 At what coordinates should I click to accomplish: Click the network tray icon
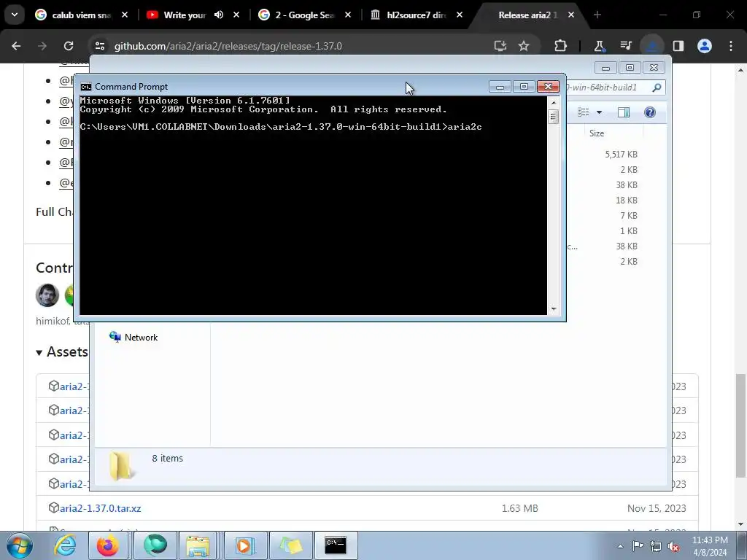(656, 545)
